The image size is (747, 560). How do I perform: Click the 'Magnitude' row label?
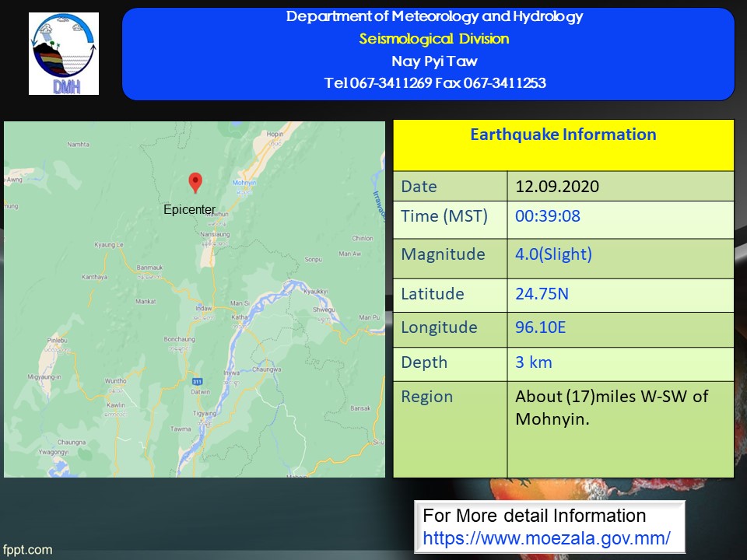(443, 254)
